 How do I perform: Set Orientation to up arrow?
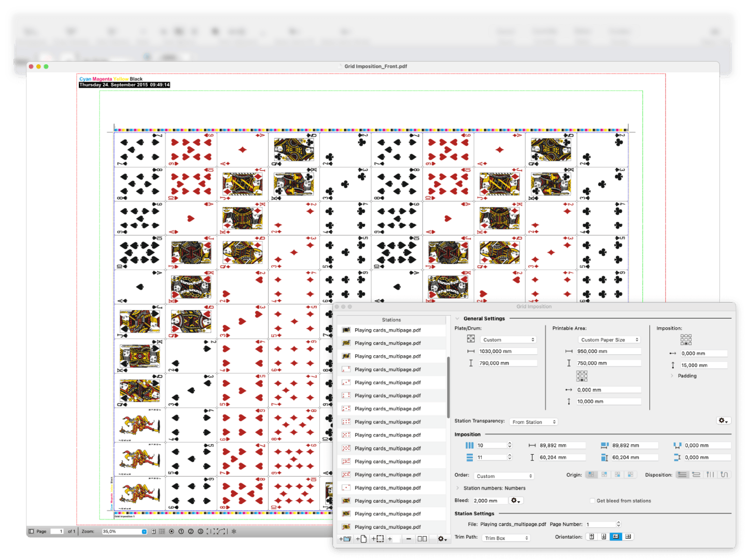click(x=592, y=537)
